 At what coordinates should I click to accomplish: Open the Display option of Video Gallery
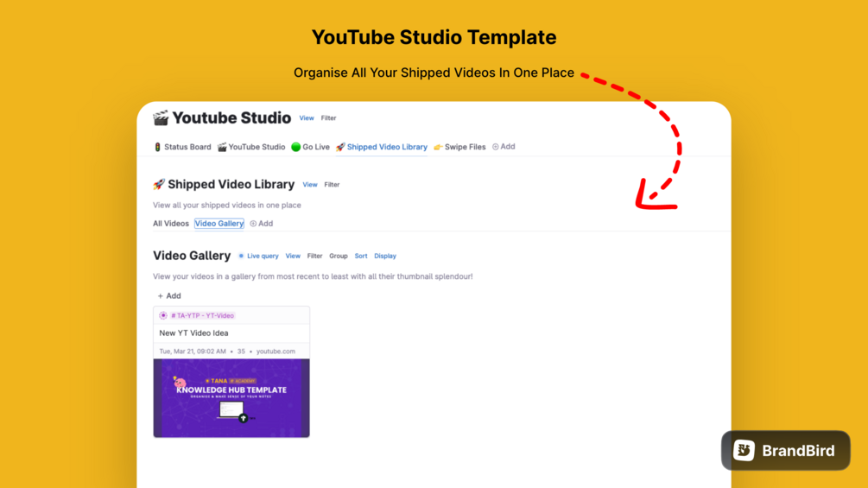click(x=385, y=257)
